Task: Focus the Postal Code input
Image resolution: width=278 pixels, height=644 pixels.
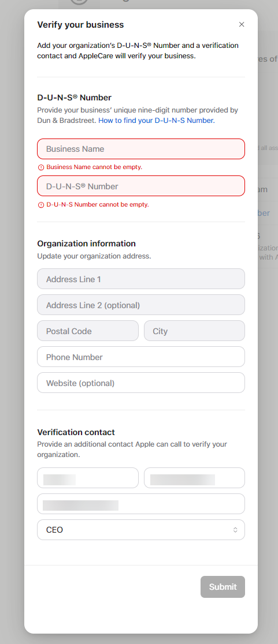Action: 88,331
